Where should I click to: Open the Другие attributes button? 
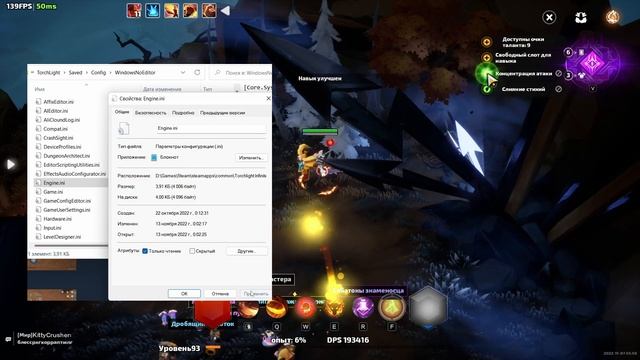[247, 251]
